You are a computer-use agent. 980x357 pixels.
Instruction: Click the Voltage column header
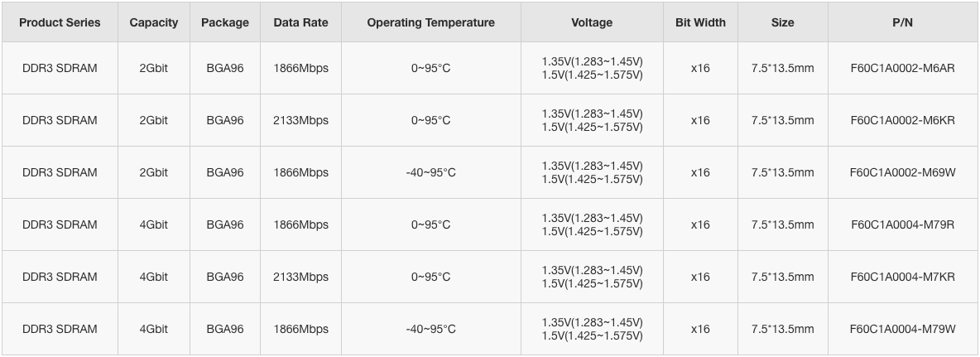pos(592,22)
